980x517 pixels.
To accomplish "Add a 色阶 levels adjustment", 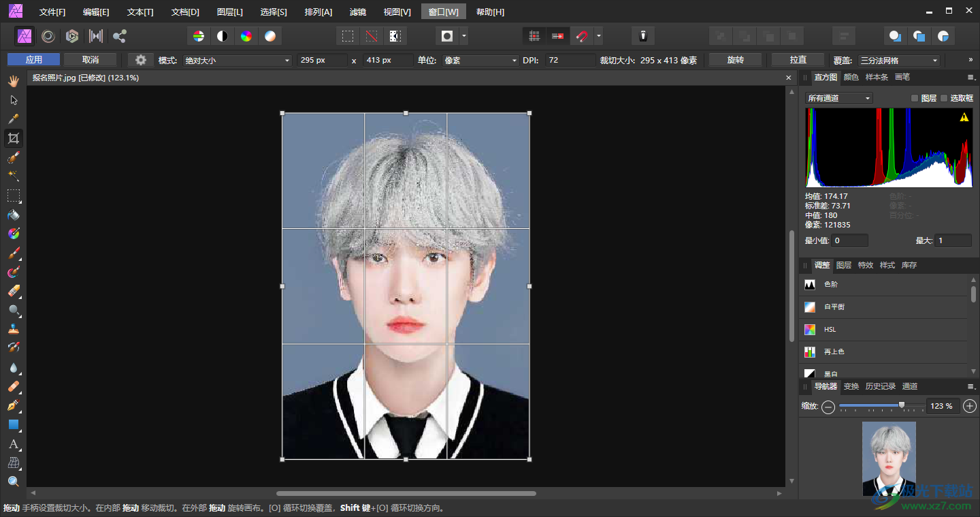I will (884, 285).
